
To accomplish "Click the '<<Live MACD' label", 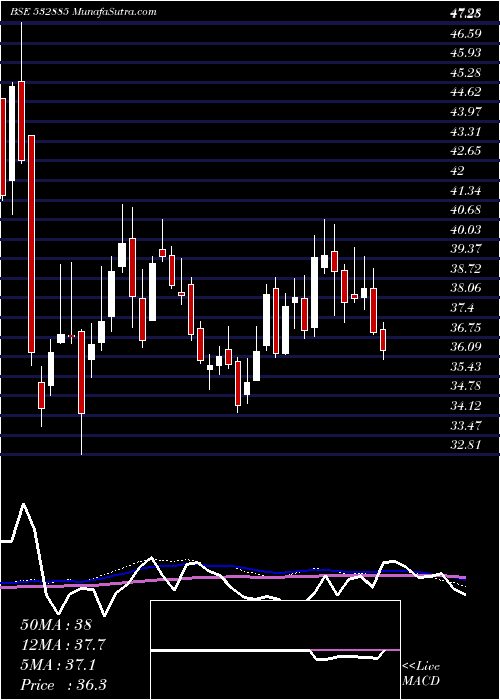I will pyautogui.click(x=421, y=674).
